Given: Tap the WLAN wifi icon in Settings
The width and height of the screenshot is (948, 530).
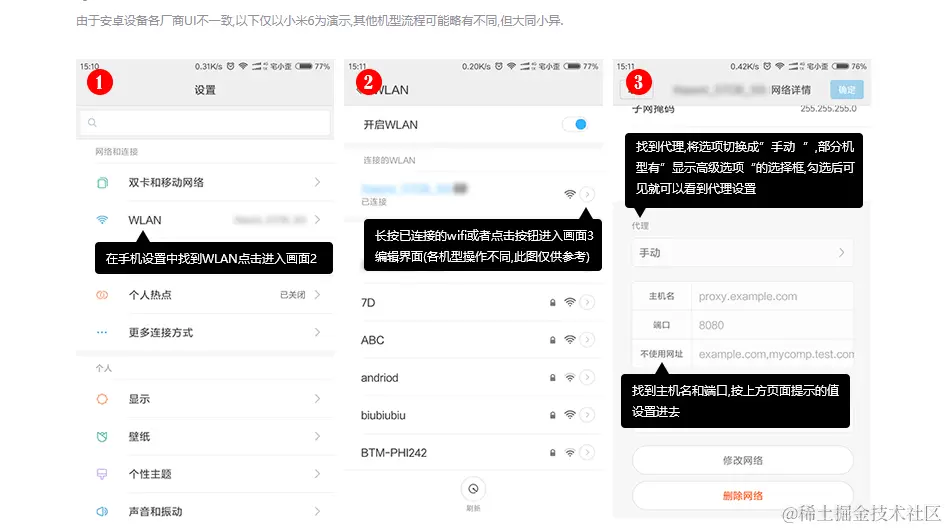Looking at the screenshot, I should 102,220.
